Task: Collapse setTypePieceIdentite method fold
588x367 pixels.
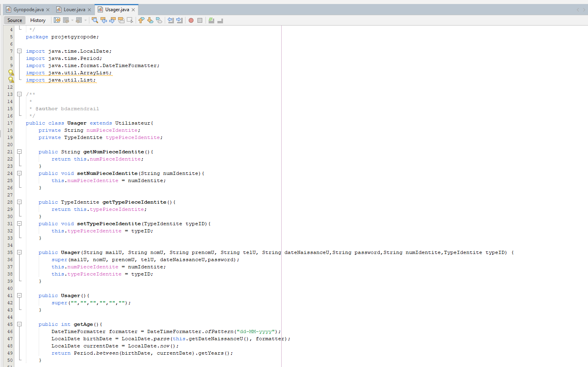Action: tap(19, 224)
